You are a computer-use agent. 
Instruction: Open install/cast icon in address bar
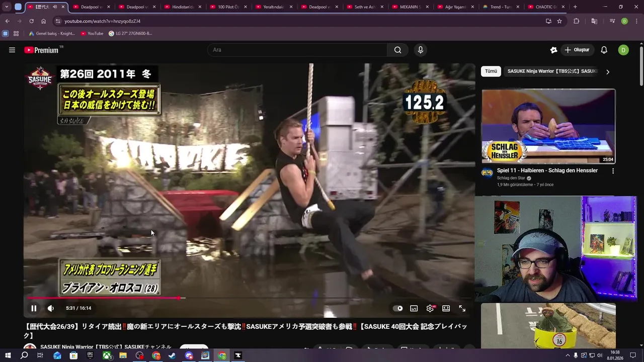548,21
